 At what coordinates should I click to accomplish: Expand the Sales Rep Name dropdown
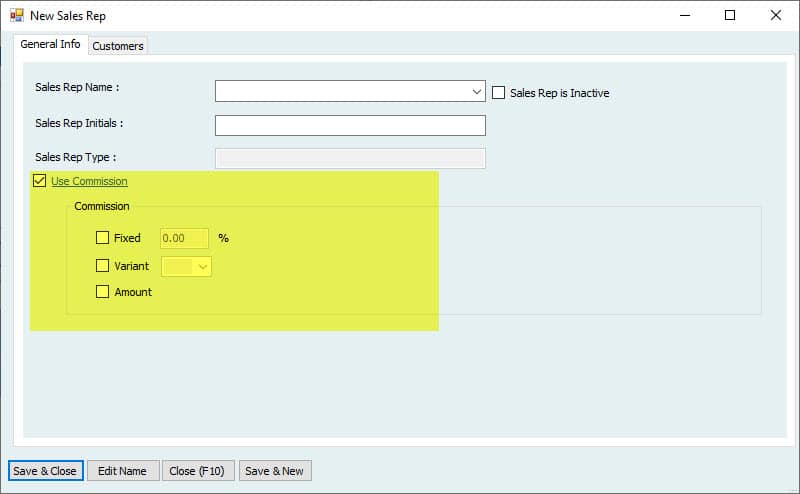coord(477,92)
